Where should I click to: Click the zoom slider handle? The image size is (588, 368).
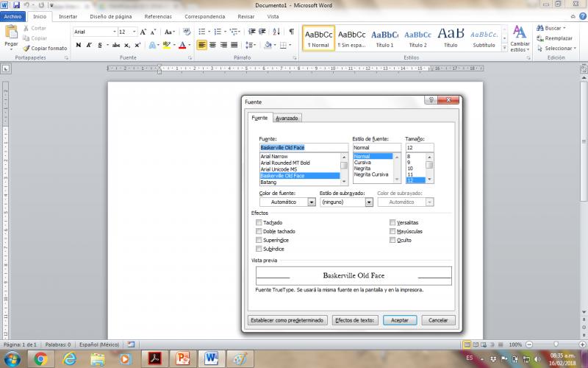click(x=556, y=344)
